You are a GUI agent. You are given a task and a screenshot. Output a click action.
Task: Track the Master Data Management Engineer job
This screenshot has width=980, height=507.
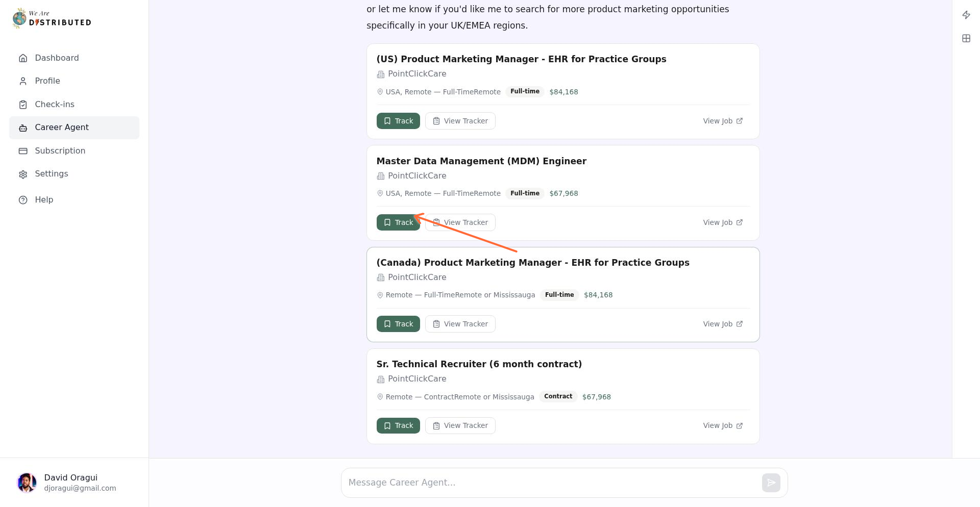pyautogui.click(x=398, y=222)
